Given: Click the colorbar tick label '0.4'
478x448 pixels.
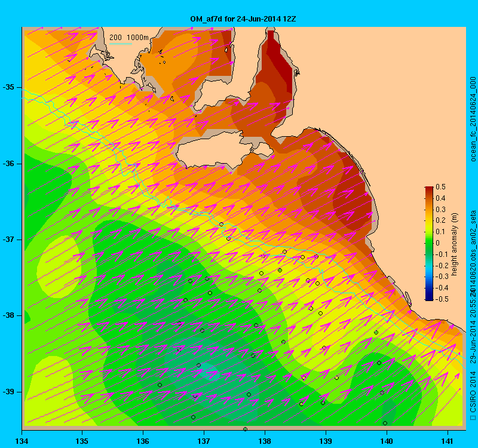Looking at the screenshot, I should (441, 198).
